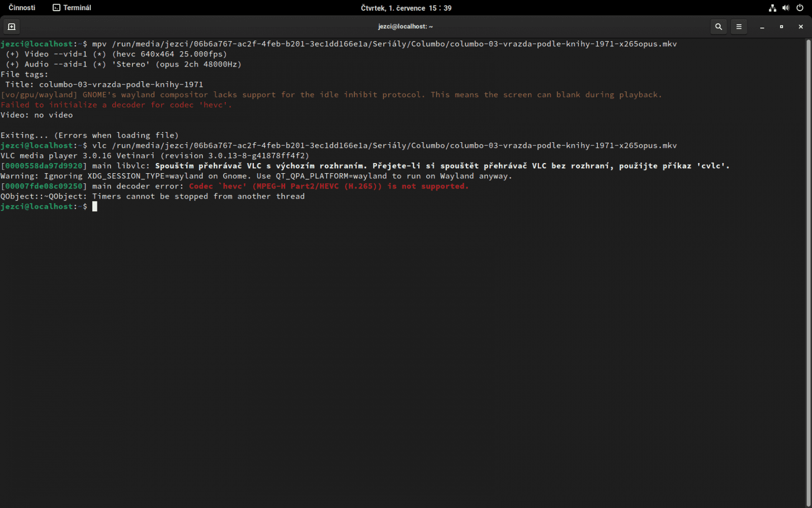
Task: Open the Činnosti overview
Action: [21, 7]
